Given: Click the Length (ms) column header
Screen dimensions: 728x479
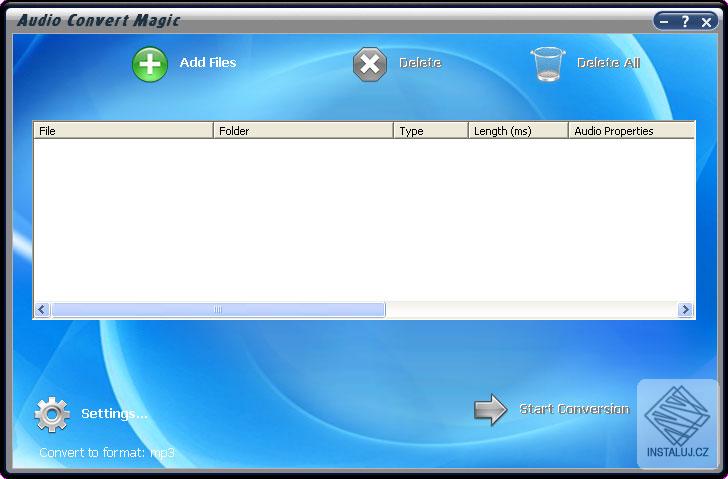Looking at the screenshot, I should click(518, 131).
